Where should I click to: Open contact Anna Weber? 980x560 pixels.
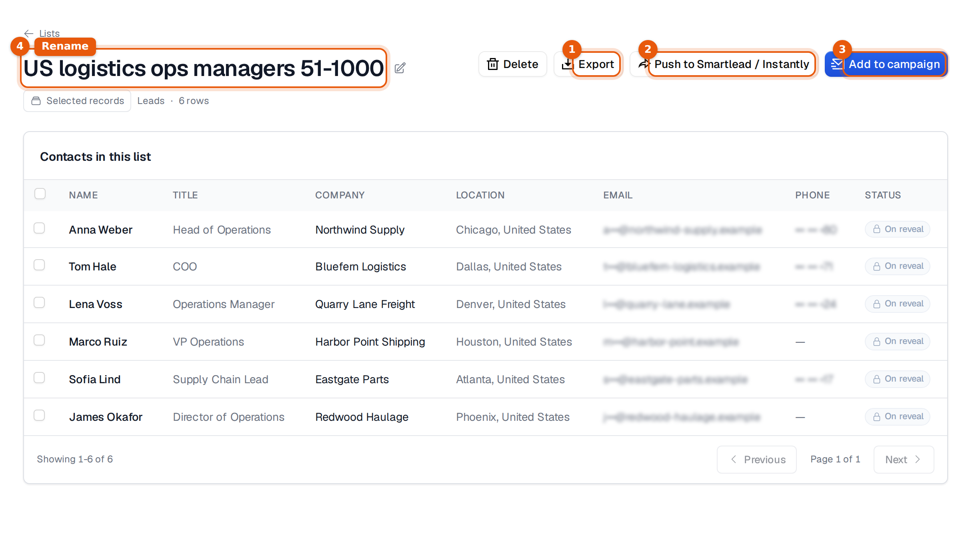(x=100, y=230)
